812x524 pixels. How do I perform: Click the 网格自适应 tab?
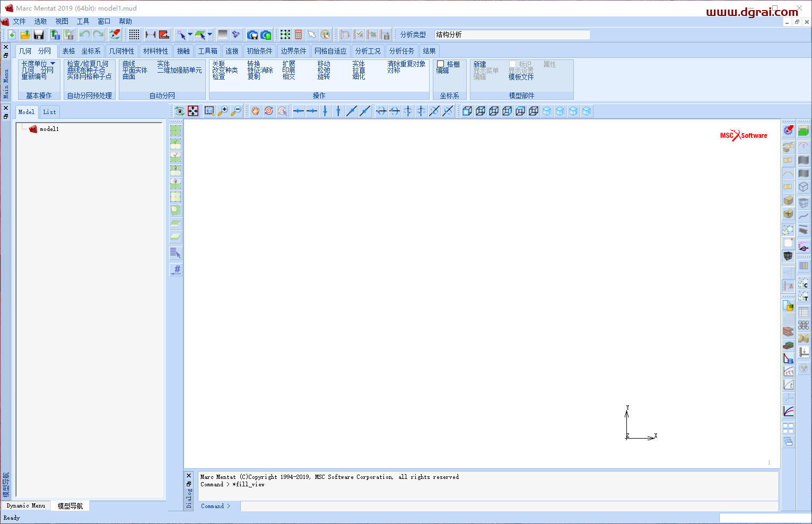(x=330, y=51)
